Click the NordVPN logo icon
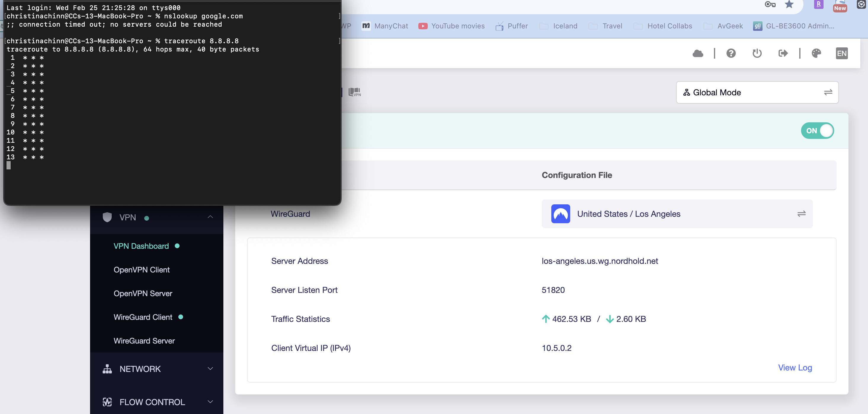The image size is (868, 414). point(560,214)
